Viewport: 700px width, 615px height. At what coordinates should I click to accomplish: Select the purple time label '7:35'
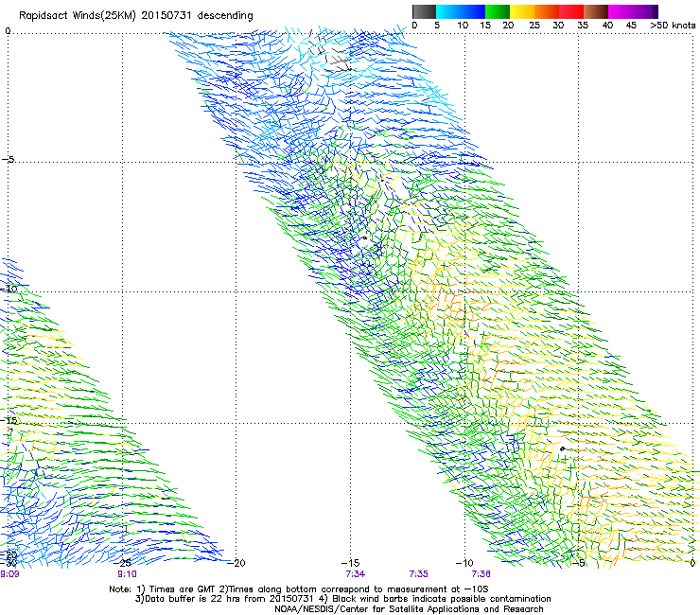pos(418,574)
